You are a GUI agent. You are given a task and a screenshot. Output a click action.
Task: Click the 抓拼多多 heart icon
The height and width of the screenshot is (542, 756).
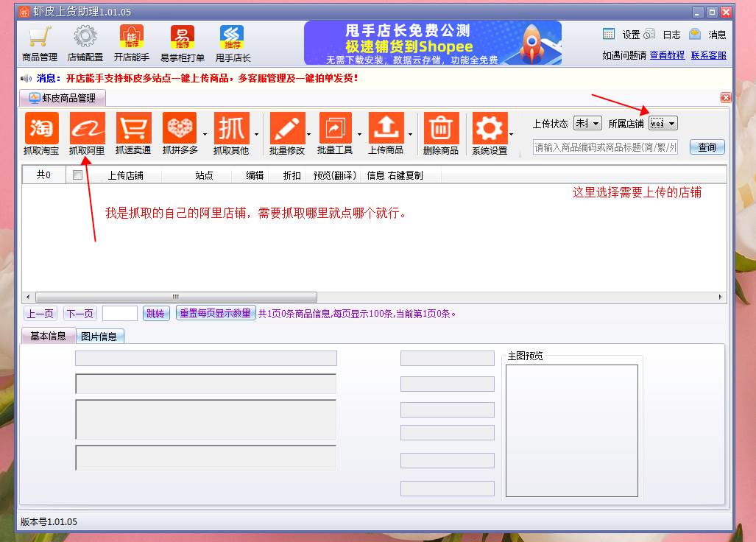click(x=180, y=133)
